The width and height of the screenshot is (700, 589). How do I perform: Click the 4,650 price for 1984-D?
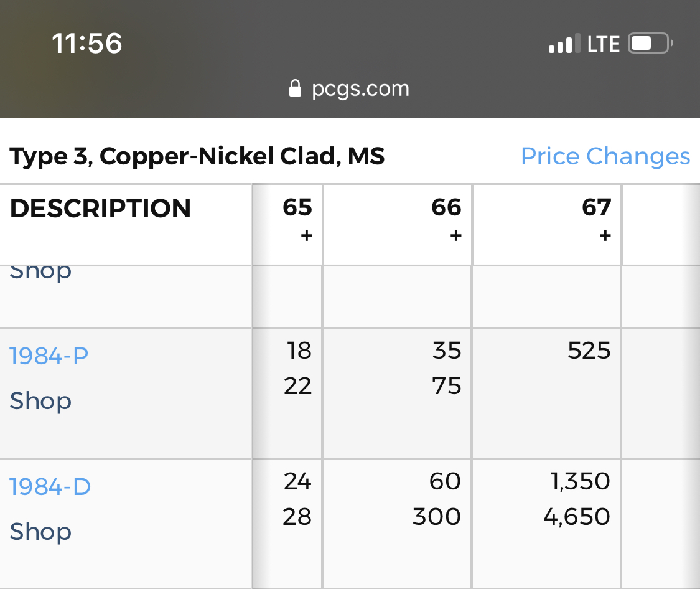click(x=576, y=517)
